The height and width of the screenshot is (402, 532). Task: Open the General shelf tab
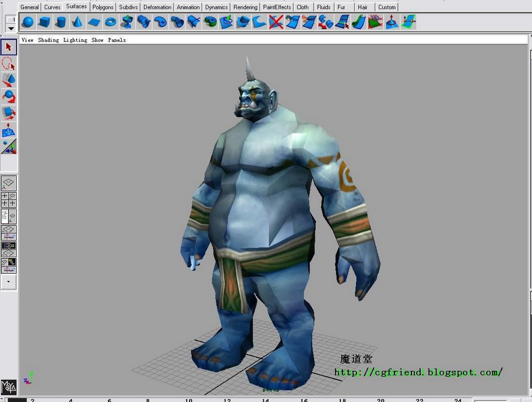30,7
